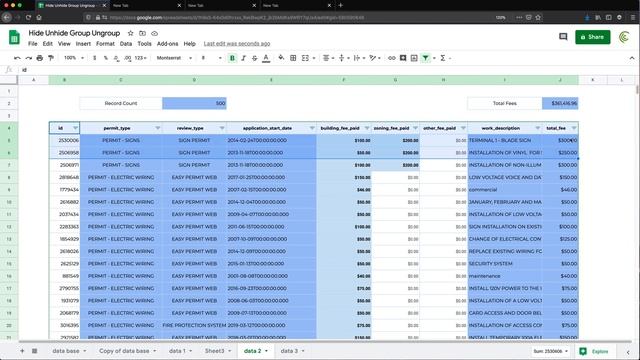Open the borders menu
Image resolution: width=640 pixels, height=360 pixels.
tap(293, 58)
